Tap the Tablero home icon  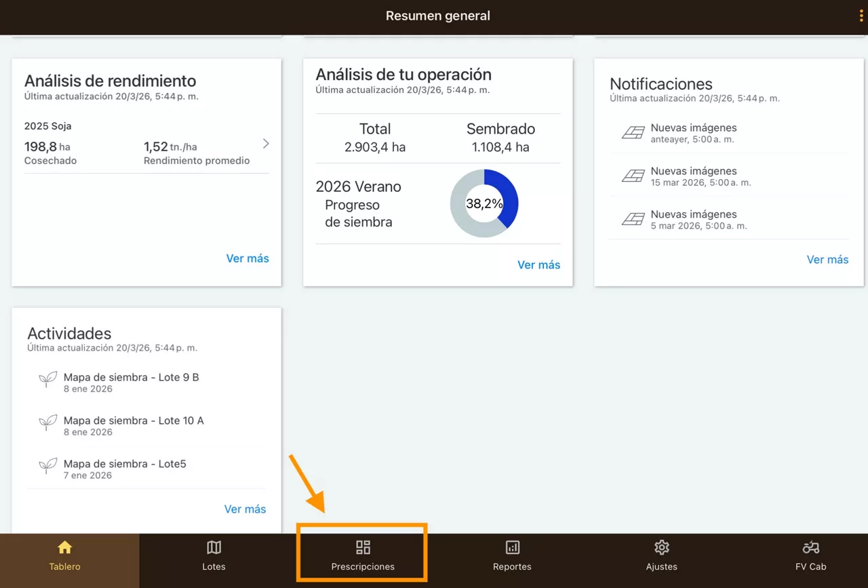point(64,547)
